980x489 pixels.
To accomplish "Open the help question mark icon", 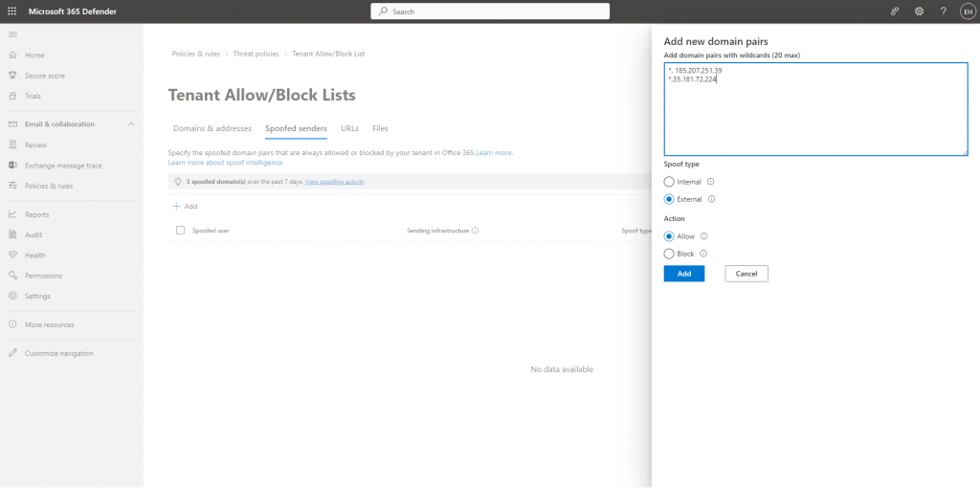I will point(944,11).
